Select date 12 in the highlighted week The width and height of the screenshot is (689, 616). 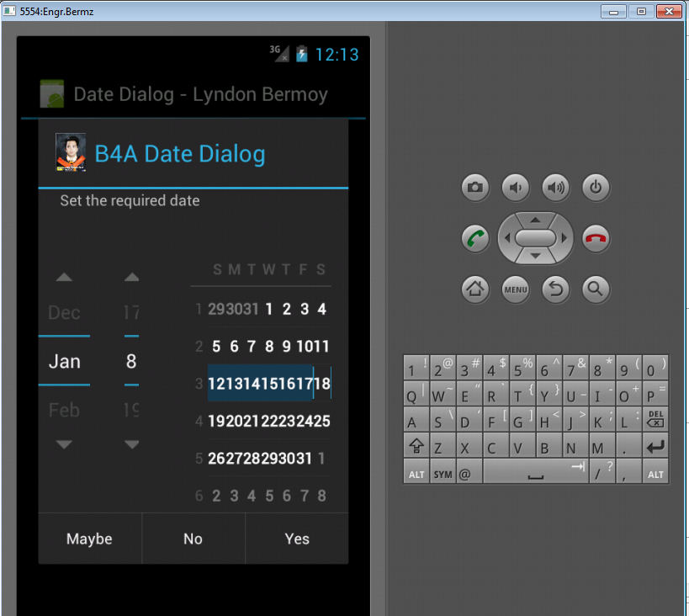coord(216,384)
